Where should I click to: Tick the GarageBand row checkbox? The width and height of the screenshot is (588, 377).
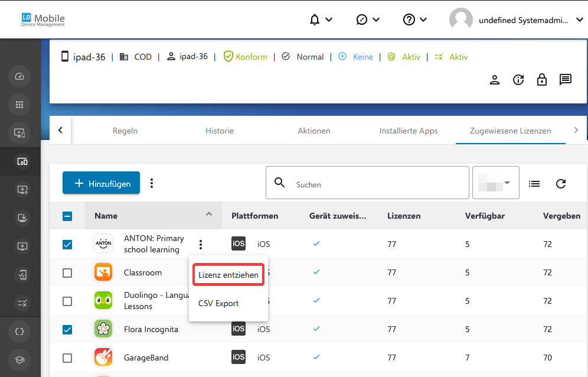[67, 358]
